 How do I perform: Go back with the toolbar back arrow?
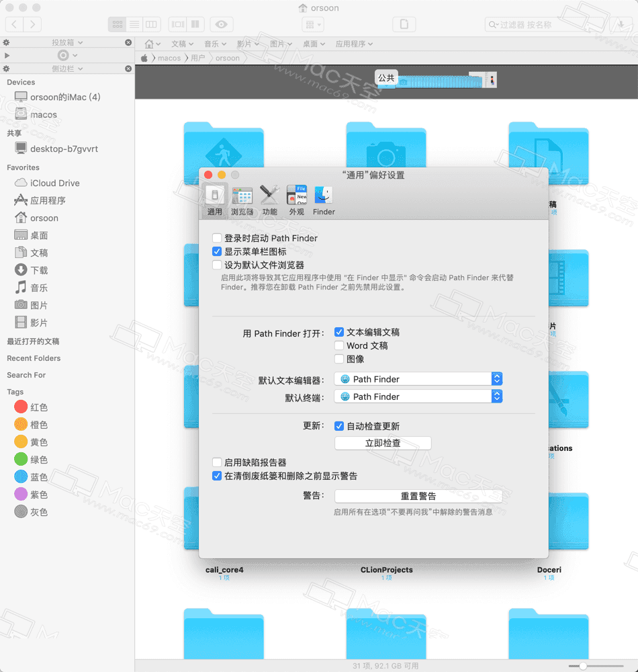pos(14,24)
